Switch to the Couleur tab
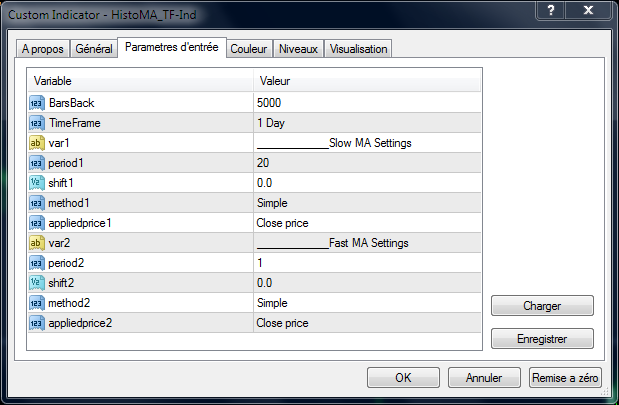619x405 pixels. click(x=248, y=49)
